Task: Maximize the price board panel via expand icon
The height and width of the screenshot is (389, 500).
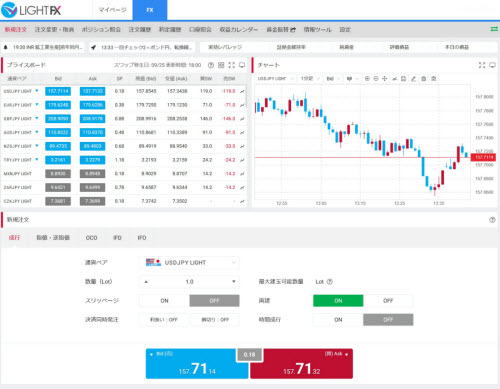Action: pyautogui.click(x=232, y=65)
